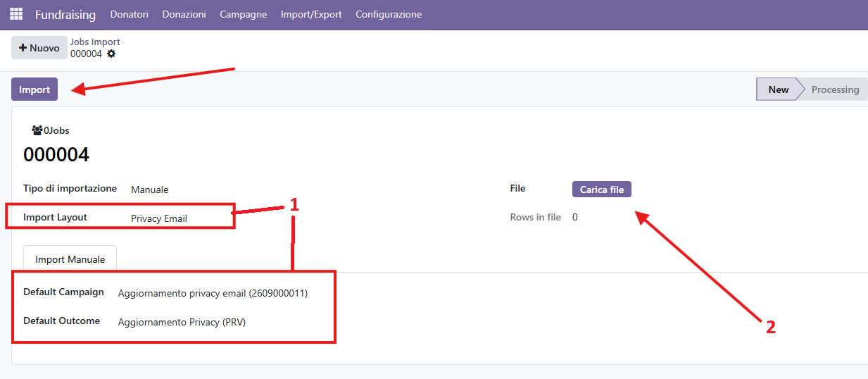Open the Campagne menu

point(244,14)
